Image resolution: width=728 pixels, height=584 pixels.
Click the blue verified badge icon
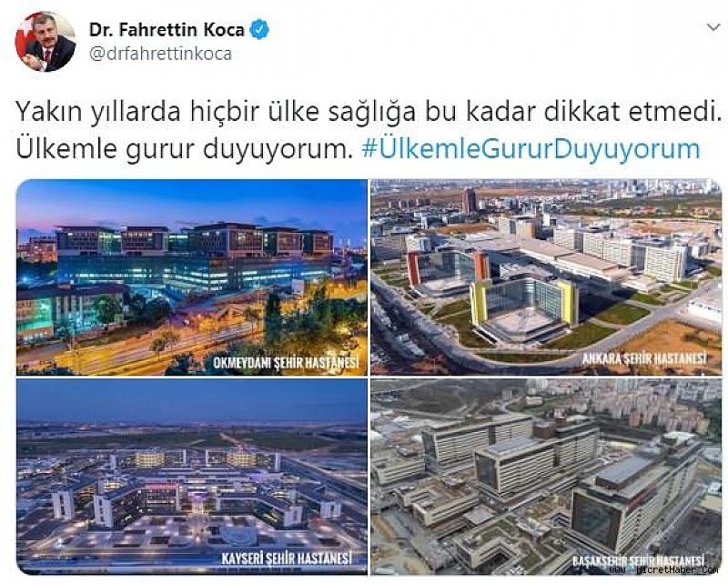pyautogui.click(x=259, y=30)
